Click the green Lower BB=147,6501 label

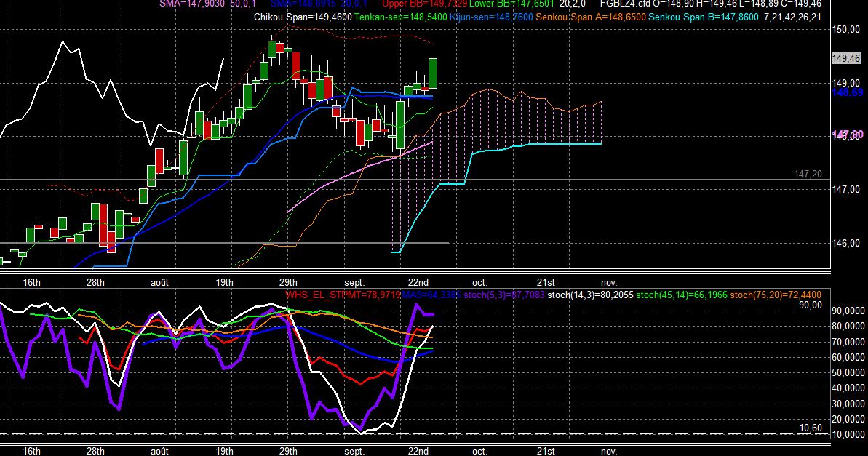point(511,4)
